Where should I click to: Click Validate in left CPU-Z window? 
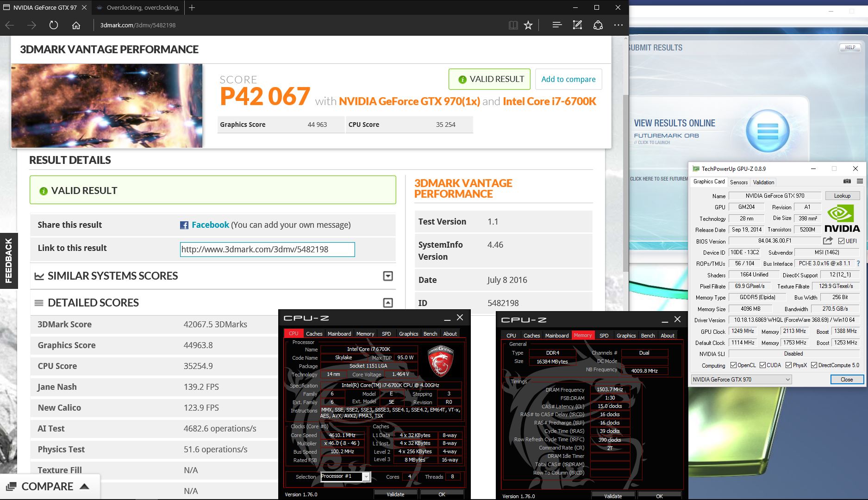tap(395, 494)
